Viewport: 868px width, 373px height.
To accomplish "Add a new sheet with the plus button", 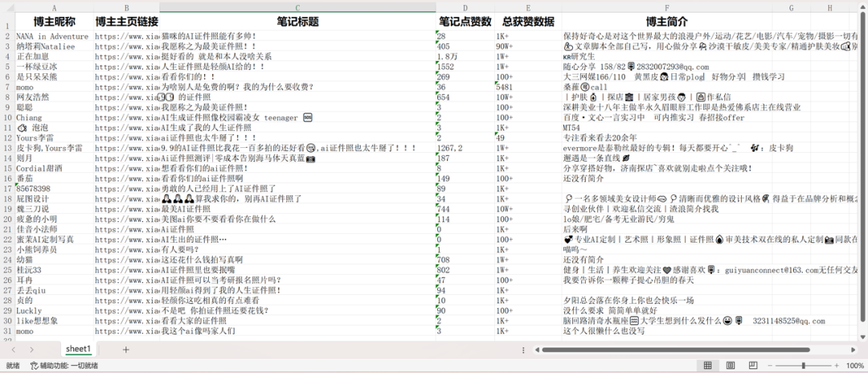I will point(125,350).
